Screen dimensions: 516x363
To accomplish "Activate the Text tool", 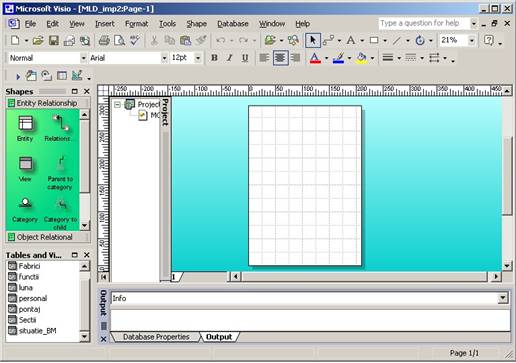I will click(351, 40).
